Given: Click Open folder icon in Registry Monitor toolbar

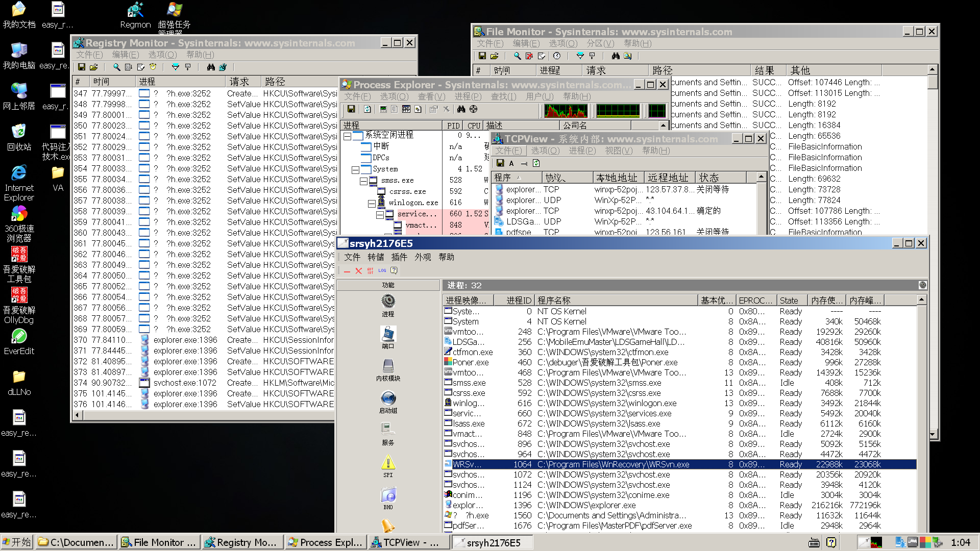Looking at the screenshot, I should pos(94,67).
